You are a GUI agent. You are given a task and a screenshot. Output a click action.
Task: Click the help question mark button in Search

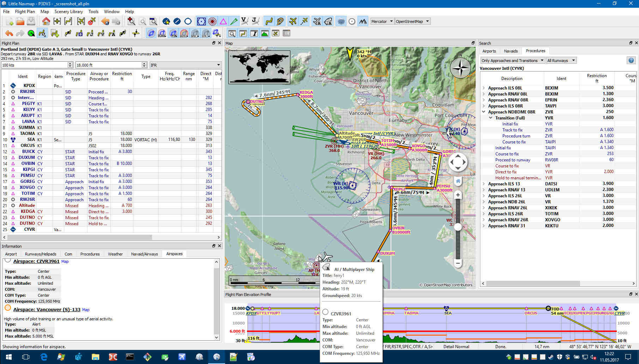click(631, 60)
